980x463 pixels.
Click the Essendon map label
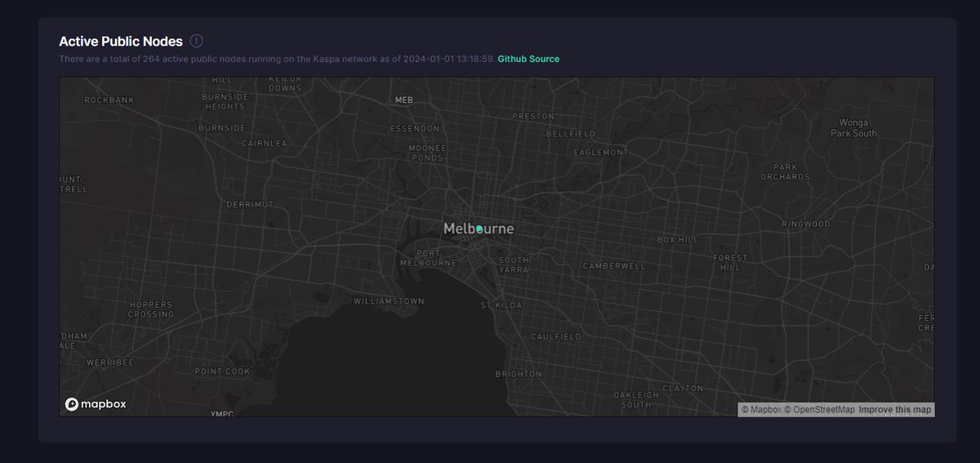415,128
